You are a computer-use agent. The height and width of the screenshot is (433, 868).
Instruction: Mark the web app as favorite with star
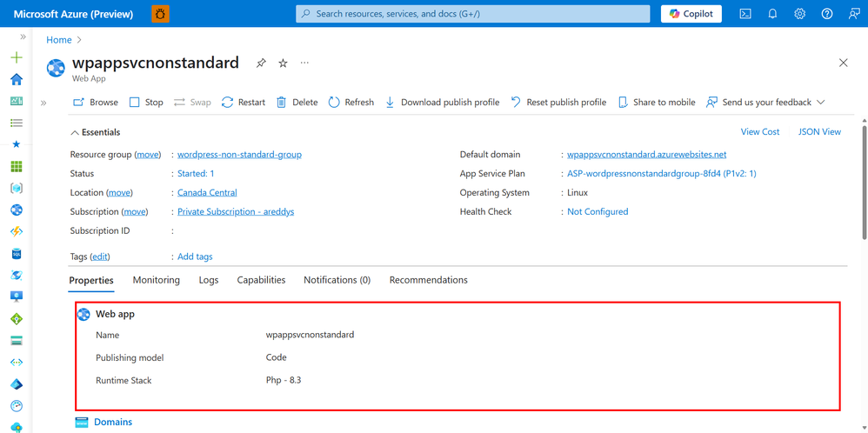(x=283, y=63)
